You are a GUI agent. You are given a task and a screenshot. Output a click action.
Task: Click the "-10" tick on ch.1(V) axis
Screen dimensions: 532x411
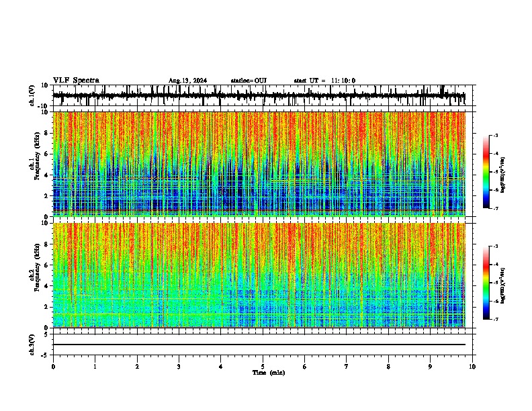coord(44,106)
